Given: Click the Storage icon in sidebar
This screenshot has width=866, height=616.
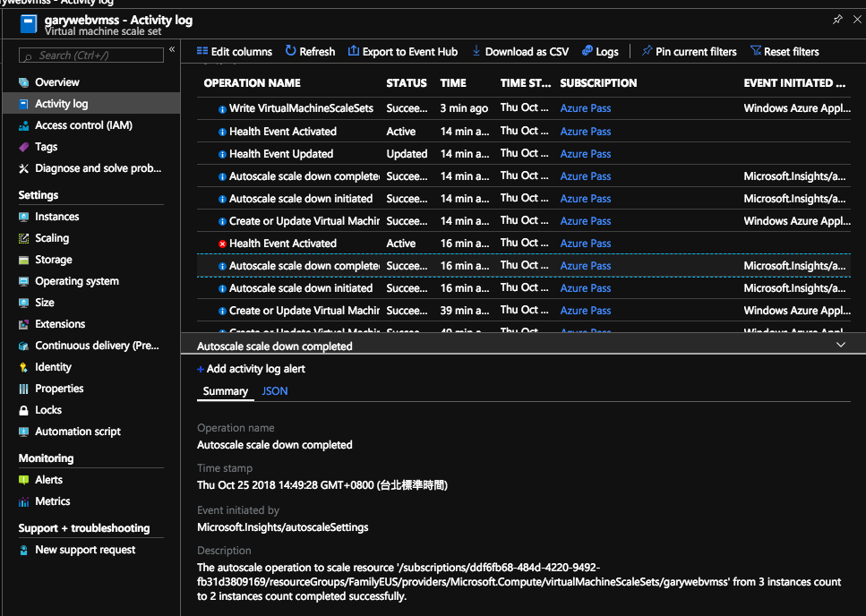Looking at the screenshot, I should (24, 260).
